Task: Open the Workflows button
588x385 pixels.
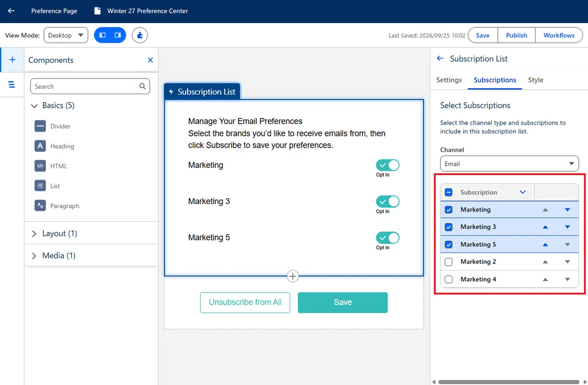Action: click(559, 35)
